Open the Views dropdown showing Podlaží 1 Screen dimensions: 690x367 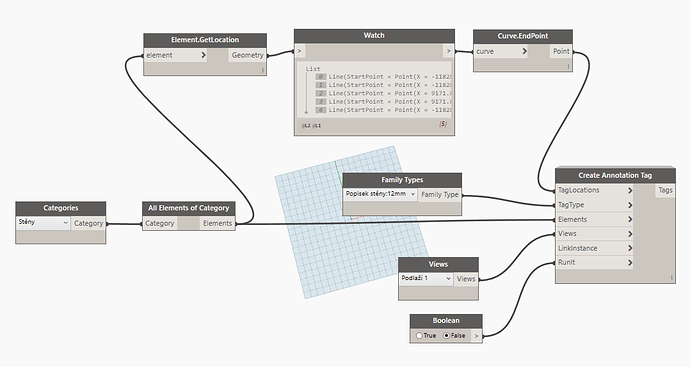pos(426,279)
